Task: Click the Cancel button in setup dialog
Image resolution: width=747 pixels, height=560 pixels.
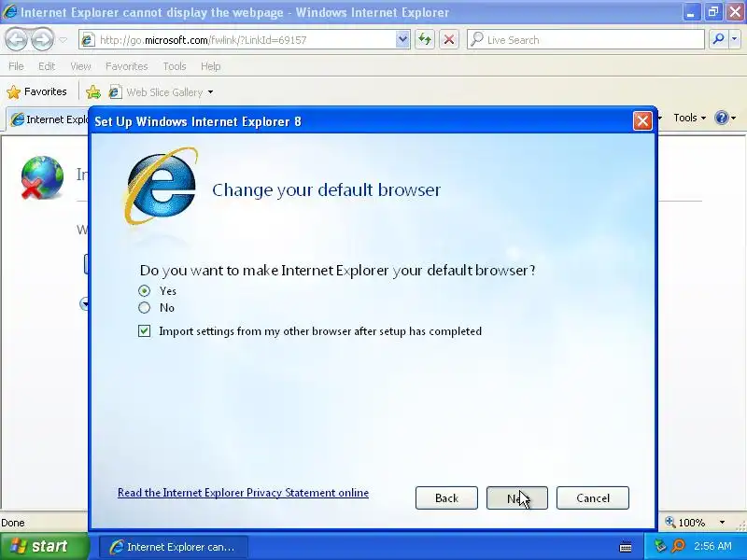Action: click(593, 498)
